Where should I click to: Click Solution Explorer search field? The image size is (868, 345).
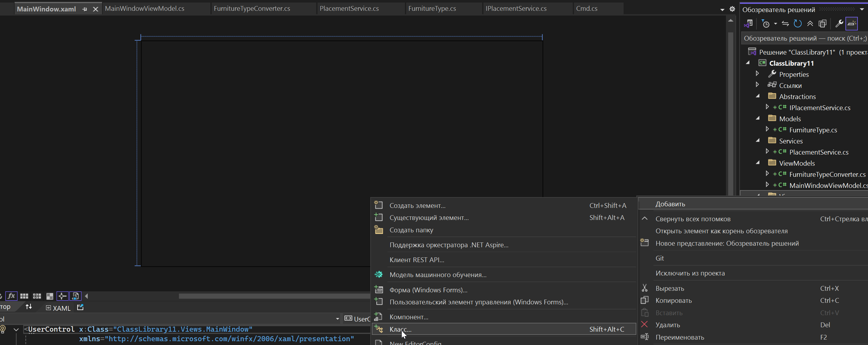pyautogui.click(x=805, y=38)
